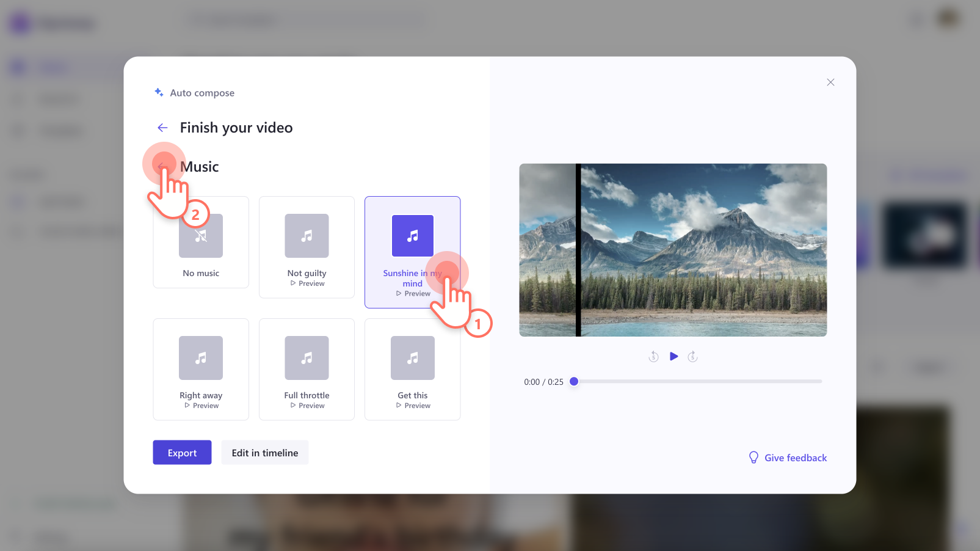This screenshot has height=551, width=980.
Task: Preview the Get this track
Action: 413,406
